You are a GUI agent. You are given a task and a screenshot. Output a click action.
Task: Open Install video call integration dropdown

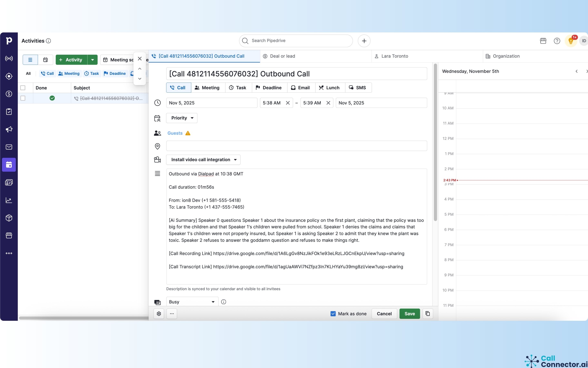[203, 160]
